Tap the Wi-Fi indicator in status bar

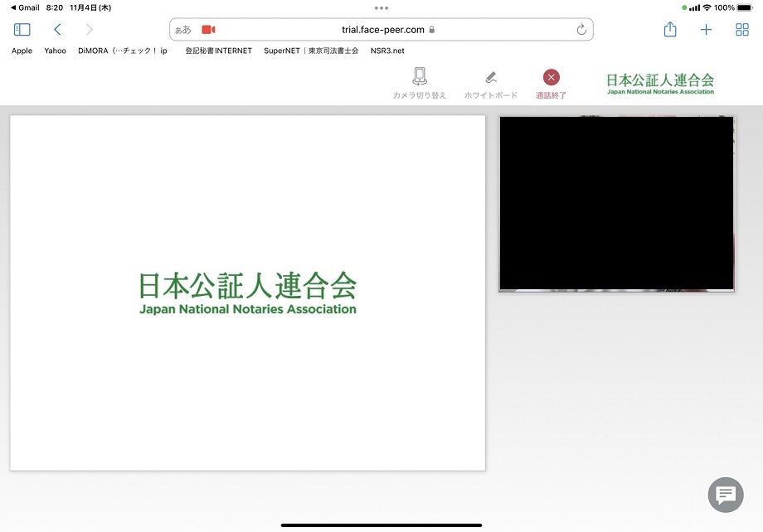click(x=707, y=7)
